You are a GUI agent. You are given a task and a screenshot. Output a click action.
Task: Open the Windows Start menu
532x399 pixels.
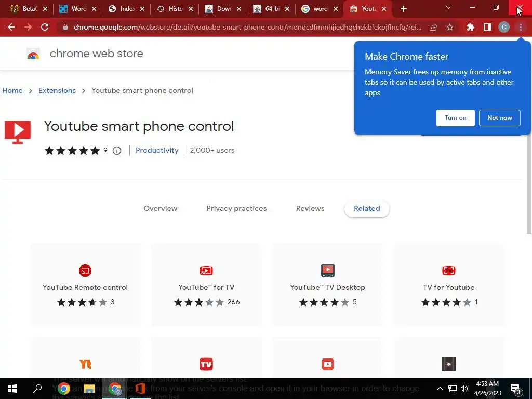coord(12,389)
